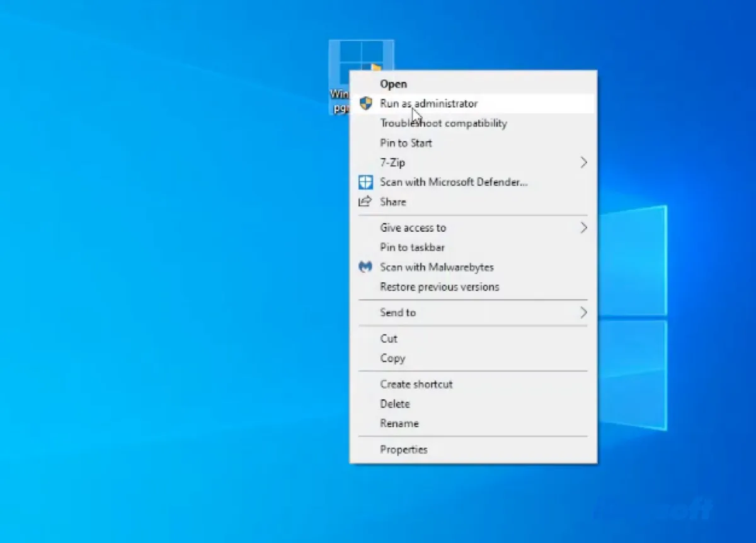Click the Share icon in the context menu
The height and width of the screenshot is (543, 756).
pos(365,202)
